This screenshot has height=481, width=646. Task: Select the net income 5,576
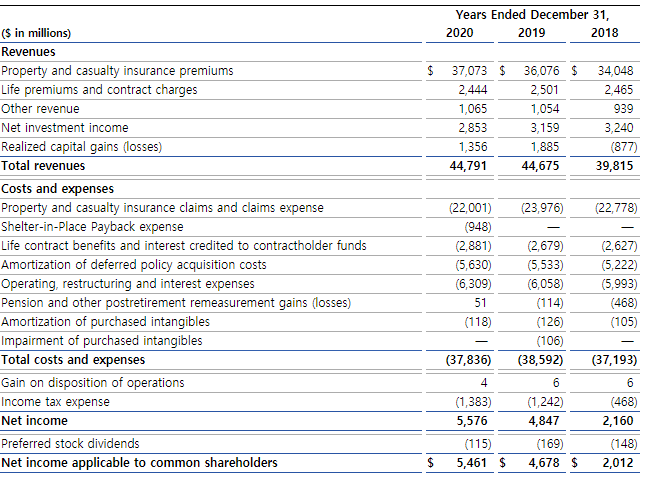tap(472, 420)
